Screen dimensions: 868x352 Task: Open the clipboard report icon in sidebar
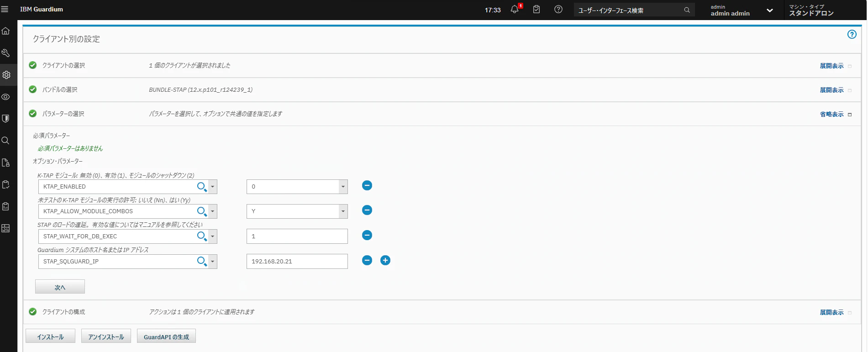[x=6, y=206]
